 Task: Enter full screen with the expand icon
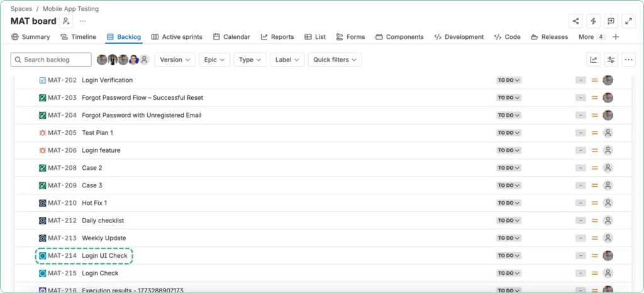[628, 21]
